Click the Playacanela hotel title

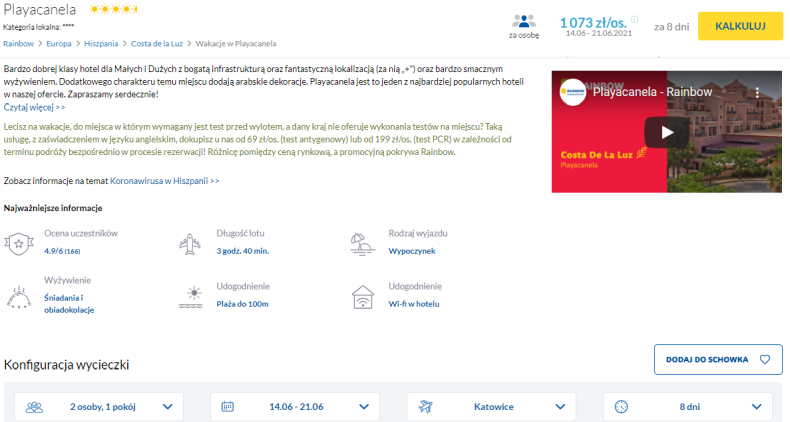(40, 10)
